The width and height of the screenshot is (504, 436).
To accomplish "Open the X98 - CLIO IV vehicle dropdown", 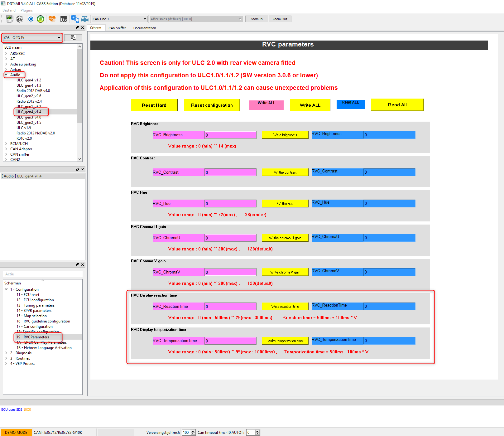I will [32, 38].
